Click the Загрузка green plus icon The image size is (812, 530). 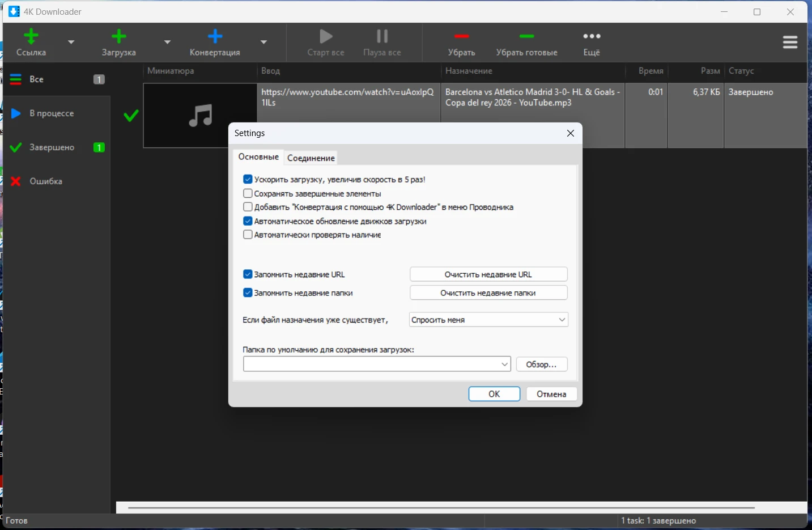click(x=118, y=37)
